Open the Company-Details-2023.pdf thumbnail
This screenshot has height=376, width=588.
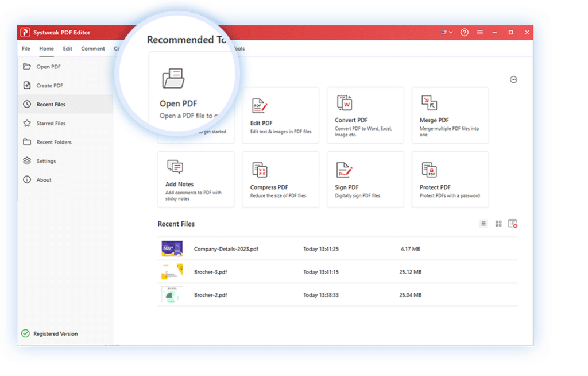(x=172, y=249)
